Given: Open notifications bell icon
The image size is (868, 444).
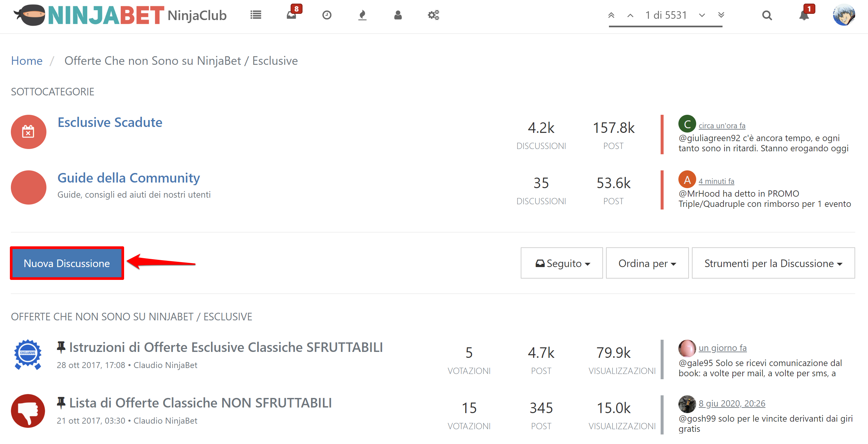Looking at the screenshot, I should tap(805, 15).
